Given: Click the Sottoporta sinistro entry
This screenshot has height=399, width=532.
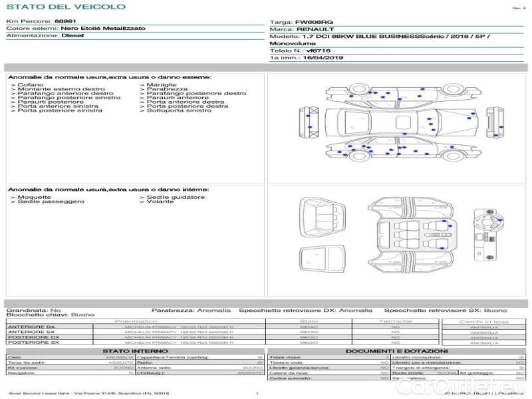Looking at the screenshot, I should click(179, 110).
